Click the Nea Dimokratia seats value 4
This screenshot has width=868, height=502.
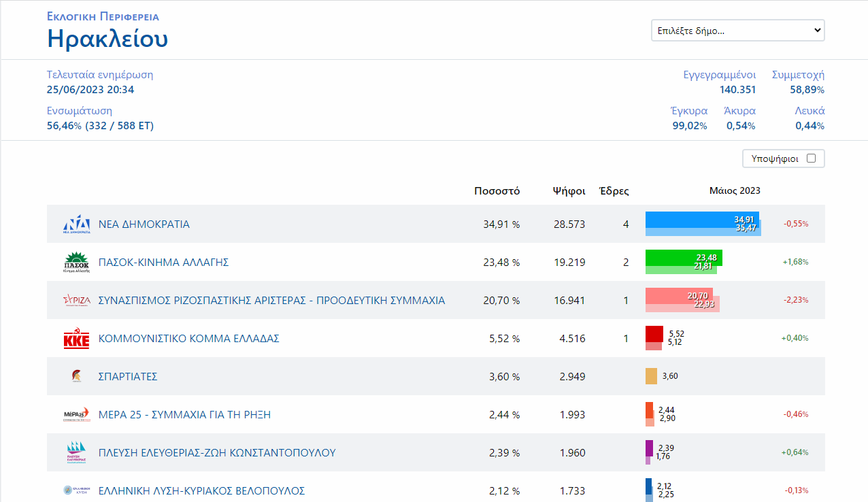tap(626, 224)
